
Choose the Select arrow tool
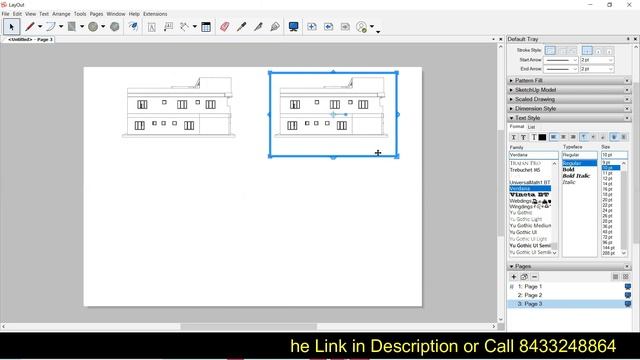point(11,27)
